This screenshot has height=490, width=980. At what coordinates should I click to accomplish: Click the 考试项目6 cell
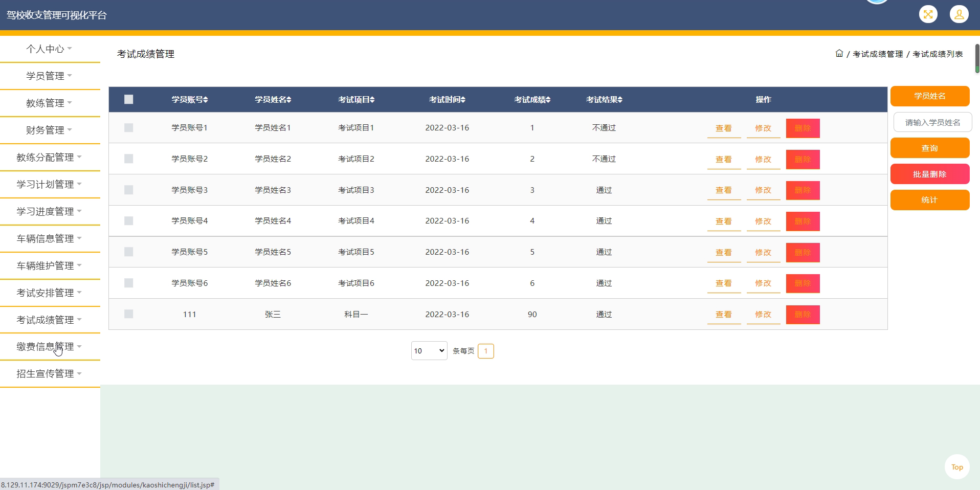pos(356,283)
